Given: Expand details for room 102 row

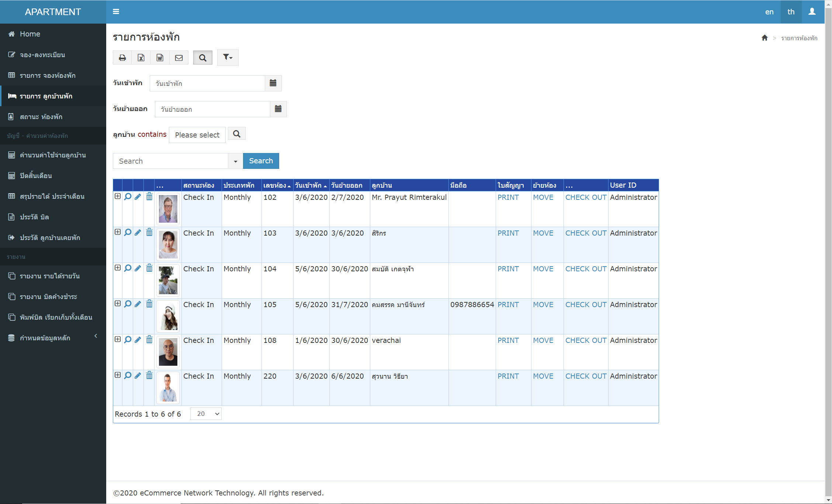Looking at the screenshot, I should [118, 197].
